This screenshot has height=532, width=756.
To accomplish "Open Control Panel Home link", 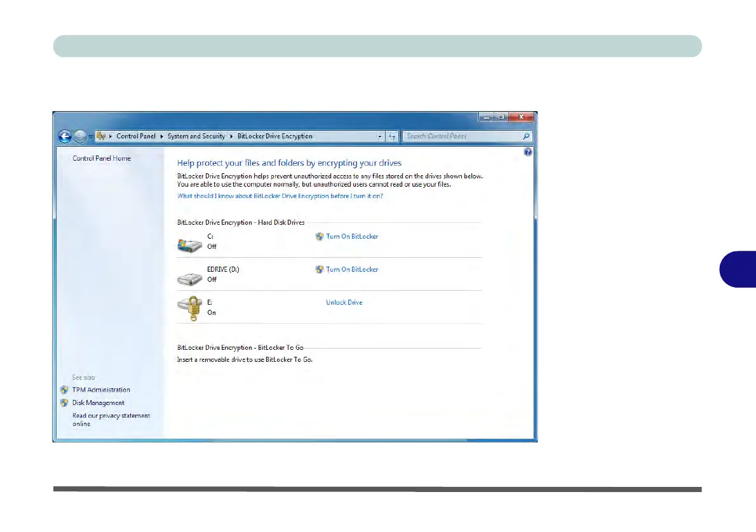I will click(102, 158).
